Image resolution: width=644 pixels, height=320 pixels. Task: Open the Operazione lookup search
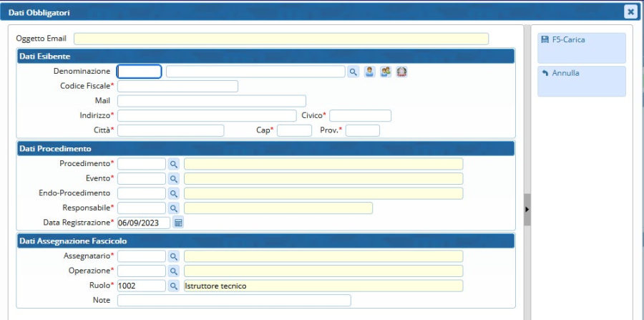(x=174, y=271)
